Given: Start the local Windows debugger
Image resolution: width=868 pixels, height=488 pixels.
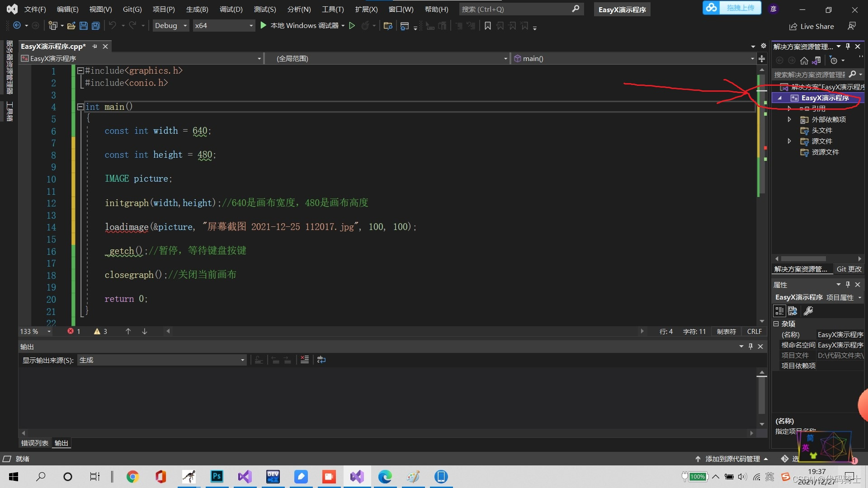Looking at the screenshot, I should [x=264, y=26].
